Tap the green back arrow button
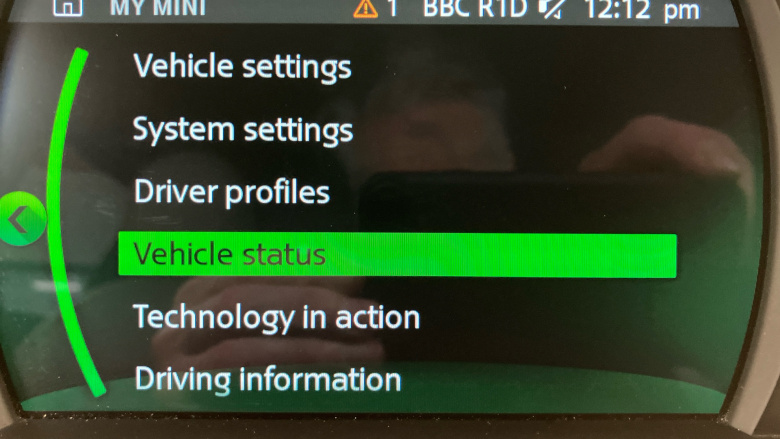The image size is (780, 439). click(x=22, y=219)
